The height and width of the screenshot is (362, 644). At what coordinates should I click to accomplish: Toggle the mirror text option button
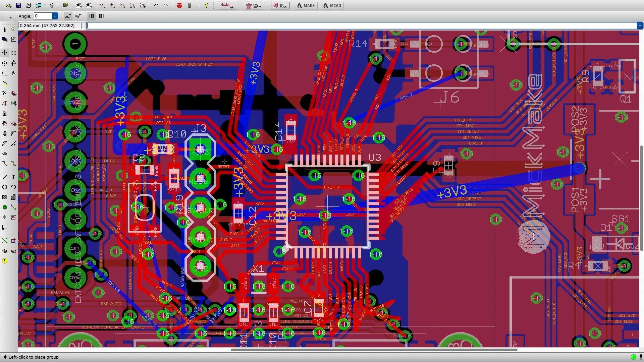[x=78, y=16]
